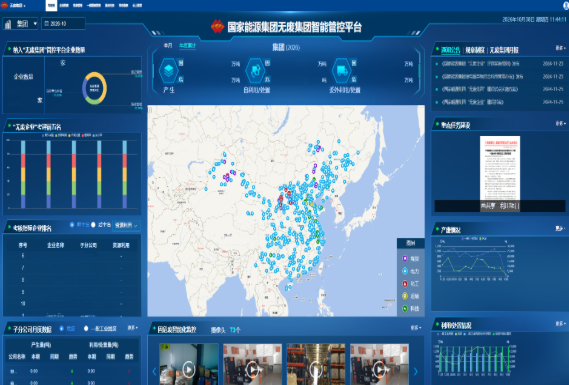Screen dimensions: 569x385
Task: Click the camera count 73个 text
Action: 235,330
